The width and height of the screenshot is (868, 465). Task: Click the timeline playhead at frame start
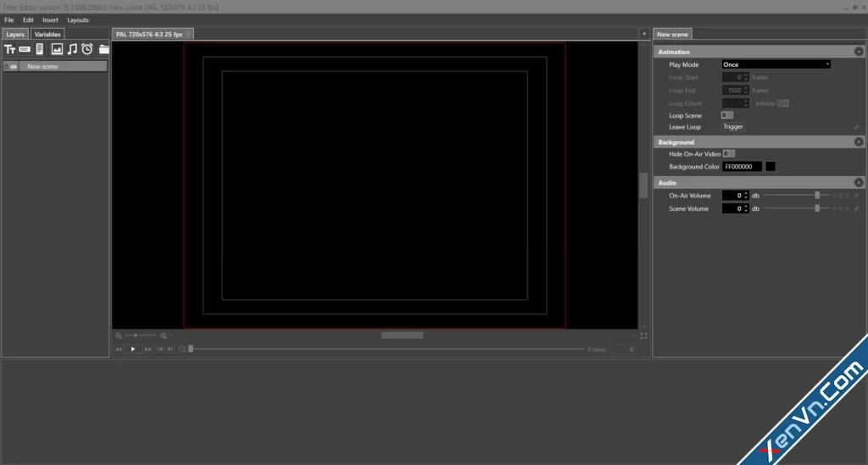tap(191, 349)
